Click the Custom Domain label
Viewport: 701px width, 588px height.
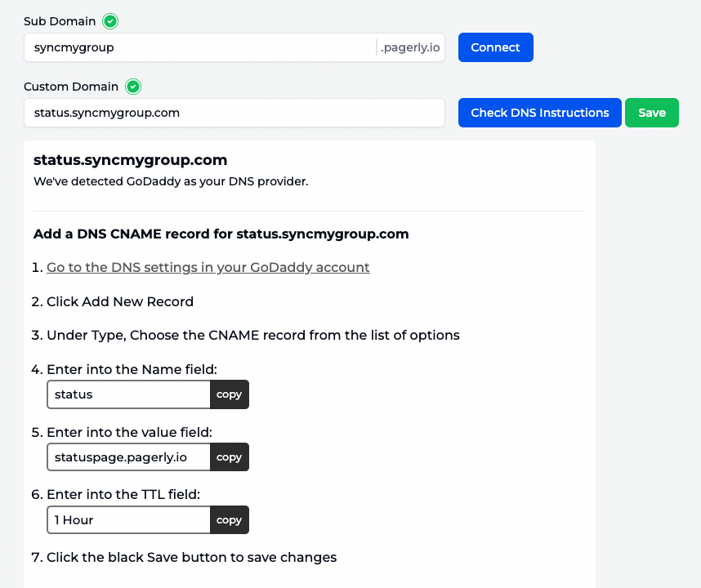tap(70, 87)
